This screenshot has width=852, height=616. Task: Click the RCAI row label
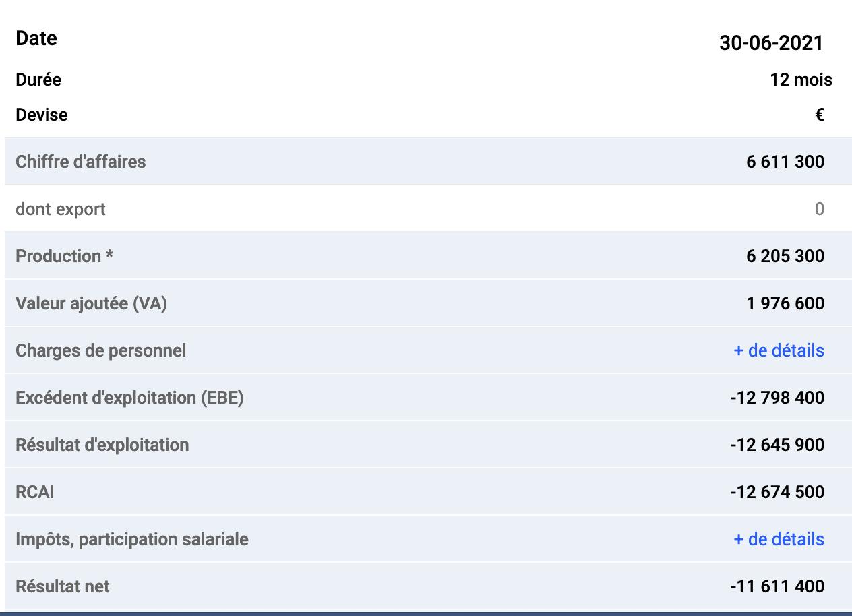[34, 492]
